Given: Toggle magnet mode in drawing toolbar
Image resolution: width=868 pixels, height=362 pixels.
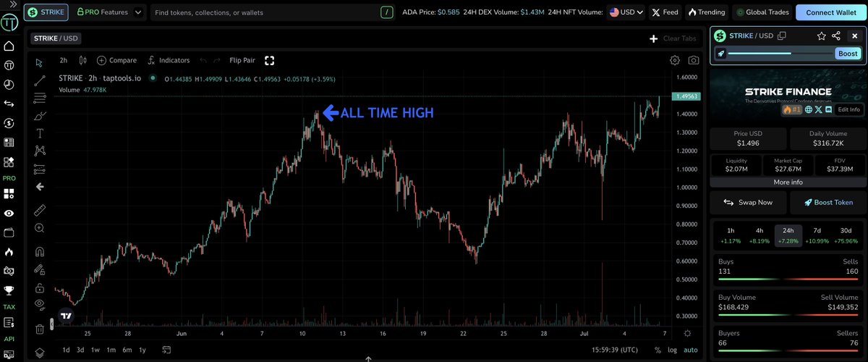Looking at the screenshot, I should [40, 252].
